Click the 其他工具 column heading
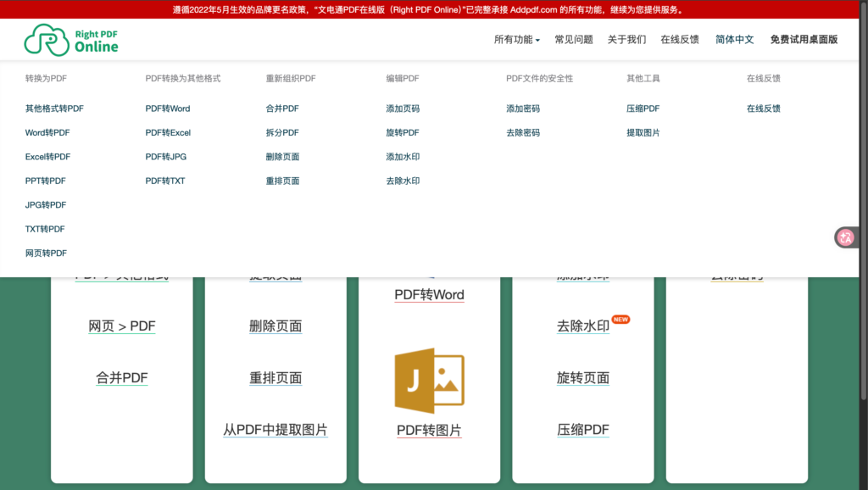 coord(643,78)
